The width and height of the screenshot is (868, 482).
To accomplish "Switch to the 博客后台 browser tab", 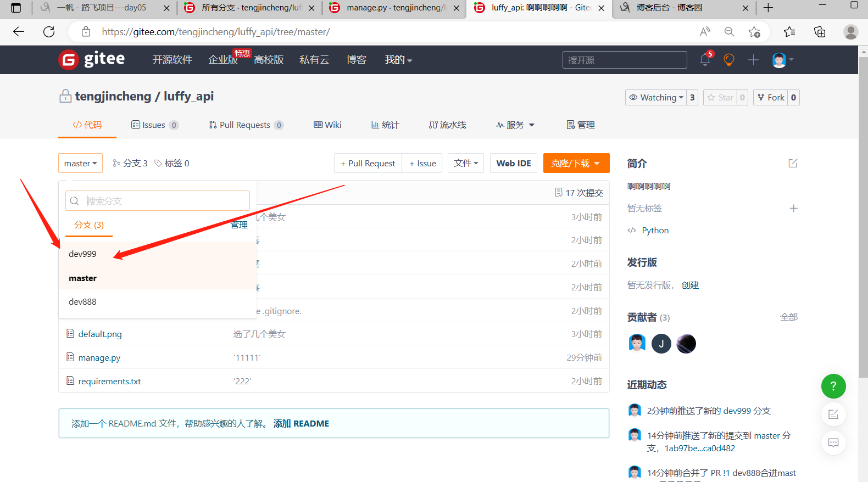I will [669, 8].
